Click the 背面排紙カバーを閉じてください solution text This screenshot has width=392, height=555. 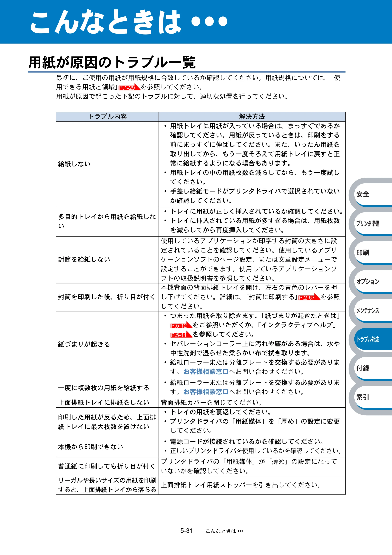[211, 403]
